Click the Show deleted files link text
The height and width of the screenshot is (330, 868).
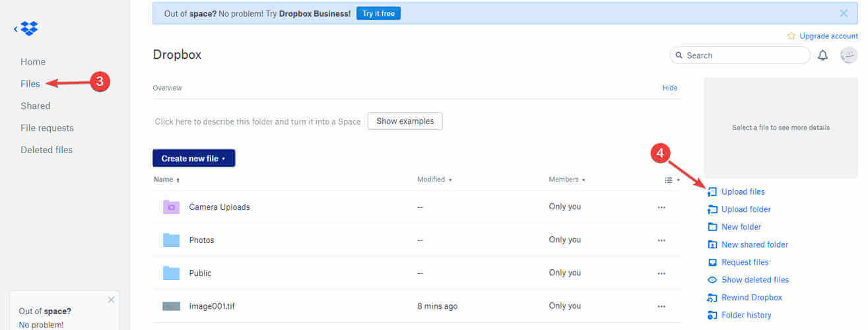pyautogui.click(x=755, y=280)
